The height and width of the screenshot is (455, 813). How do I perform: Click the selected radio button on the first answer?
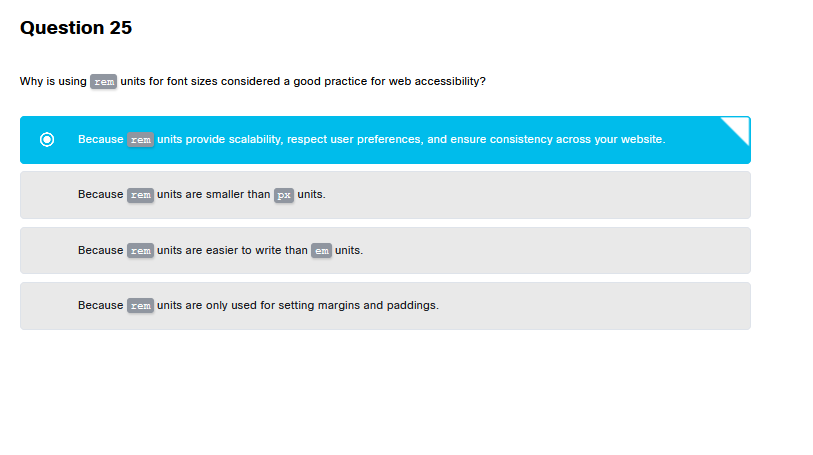point(46,139)
